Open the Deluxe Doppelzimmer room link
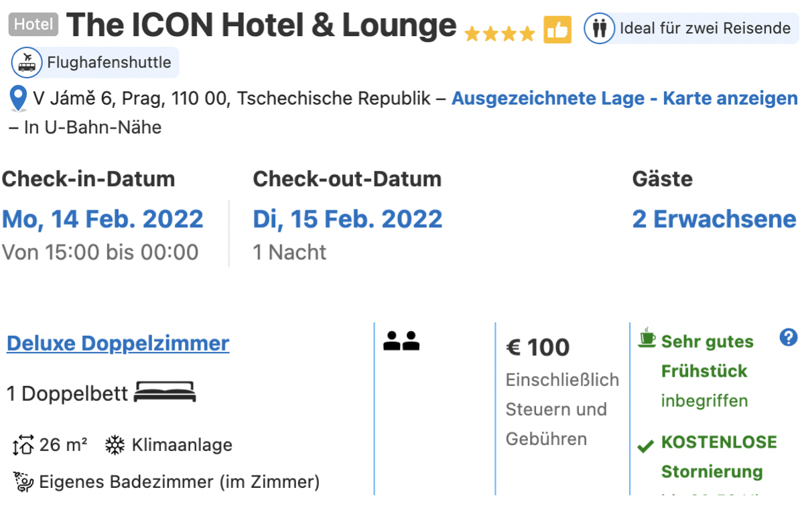812x508 pixels. click(x=118, y=343)
